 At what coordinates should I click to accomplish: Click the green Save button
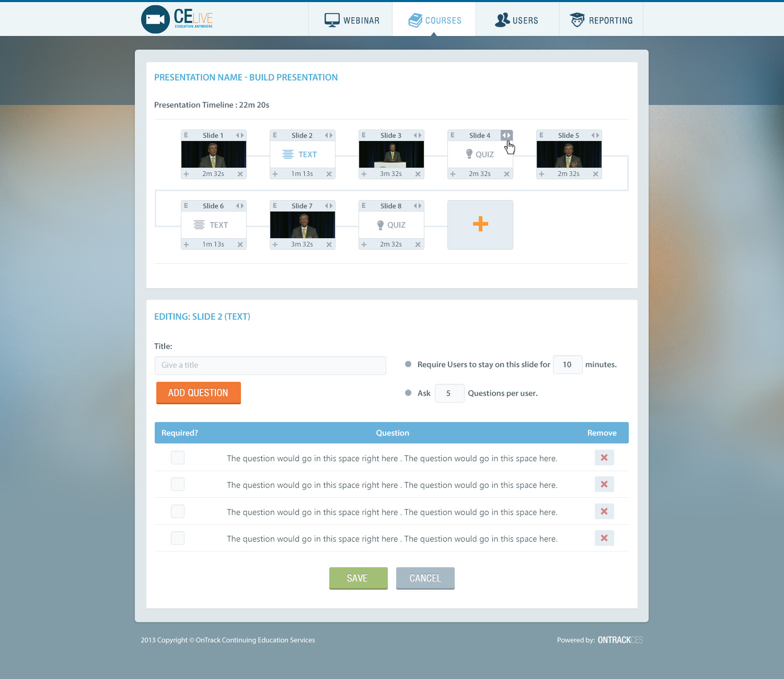358,578
